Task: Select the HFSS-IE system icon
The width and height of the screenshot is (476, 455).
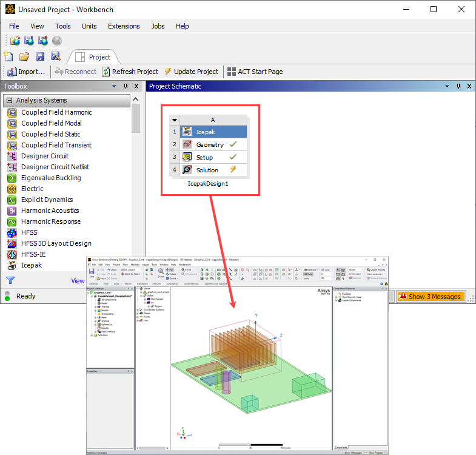Action: pos(12,255)
